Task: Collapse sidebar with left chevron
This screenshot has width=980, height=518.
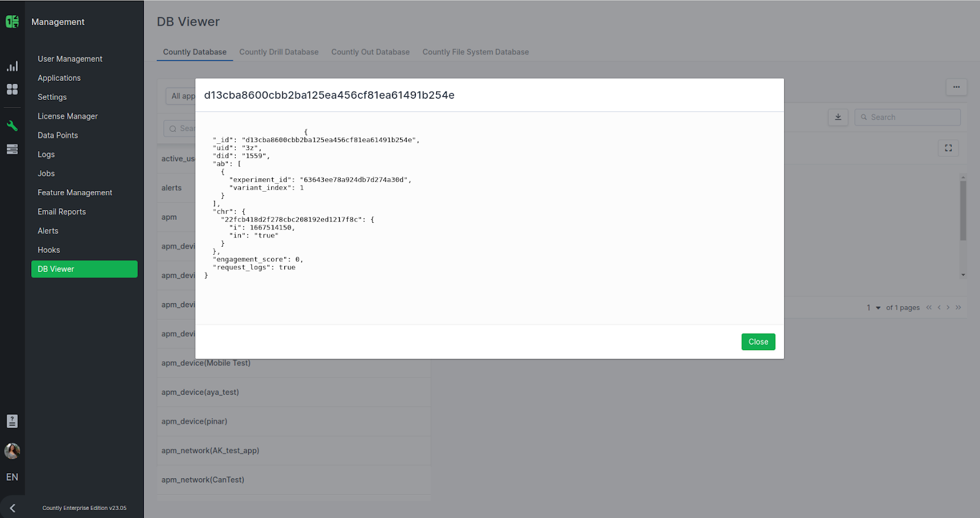Action: (x=12, y=508)
